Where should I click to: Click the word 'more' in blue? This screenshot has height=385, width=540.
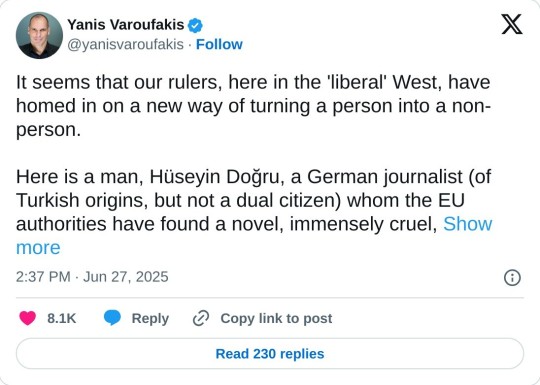38,248
